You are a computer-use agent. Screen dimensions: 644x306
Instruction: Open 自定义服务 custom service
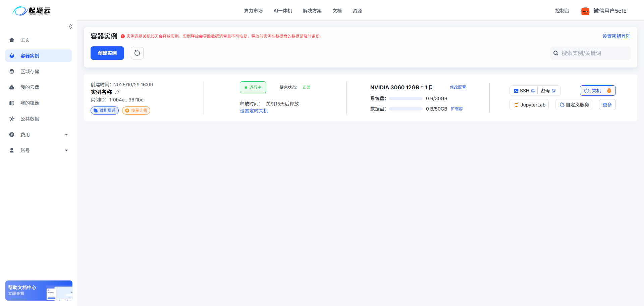(574, 105)
